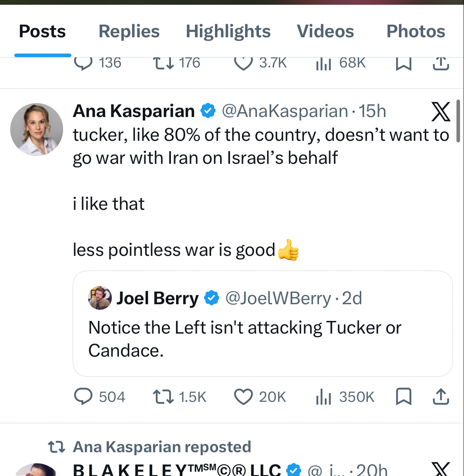Bookmark the post with 68K views

pyautogui.click(x=404, y=63)
